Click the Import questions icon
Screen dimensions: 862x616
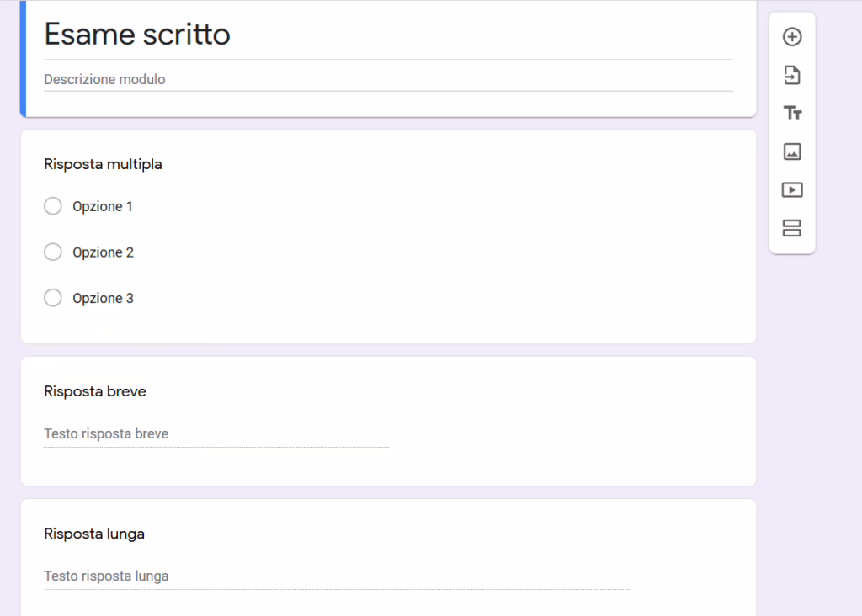point(792,76)
